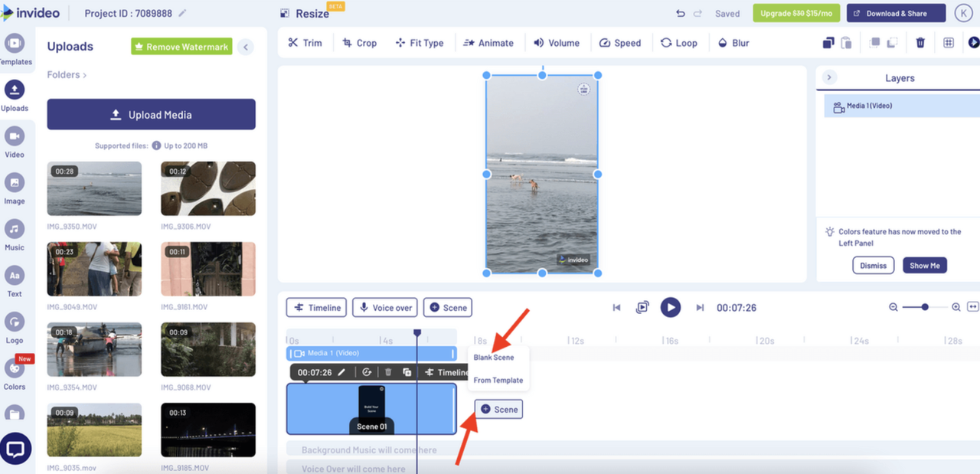Click the scene transition icon in scene toolbar
This screenshot has height=474, width=980.
(x=367, y=372)
